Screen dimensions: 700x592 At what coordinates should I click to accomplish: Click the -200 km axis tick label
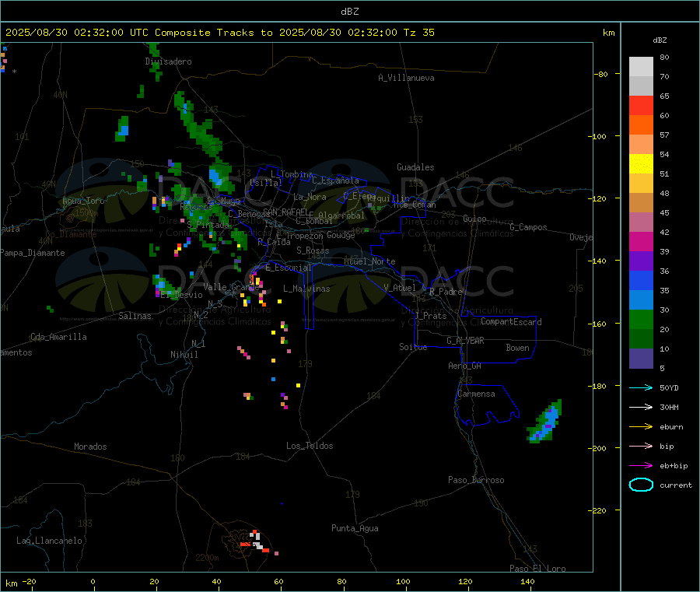597,448
